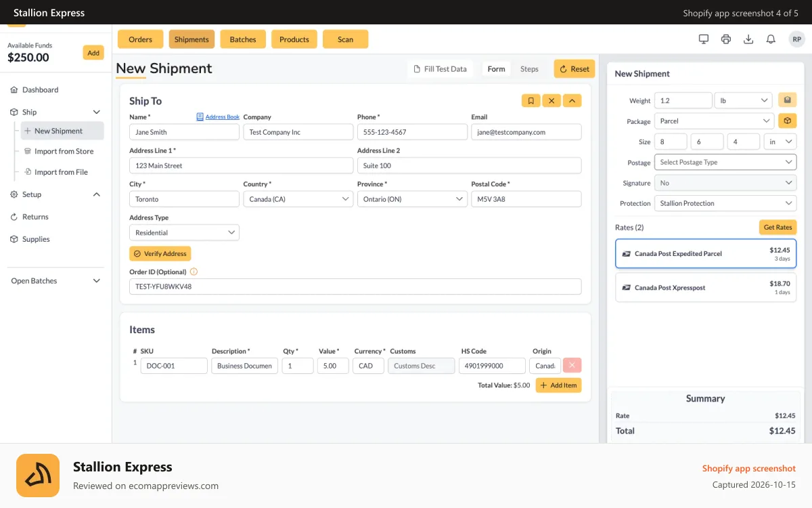Click the item SKU field DOC-001
Viewport: 812px width, 508px height.
click(174, 366)
